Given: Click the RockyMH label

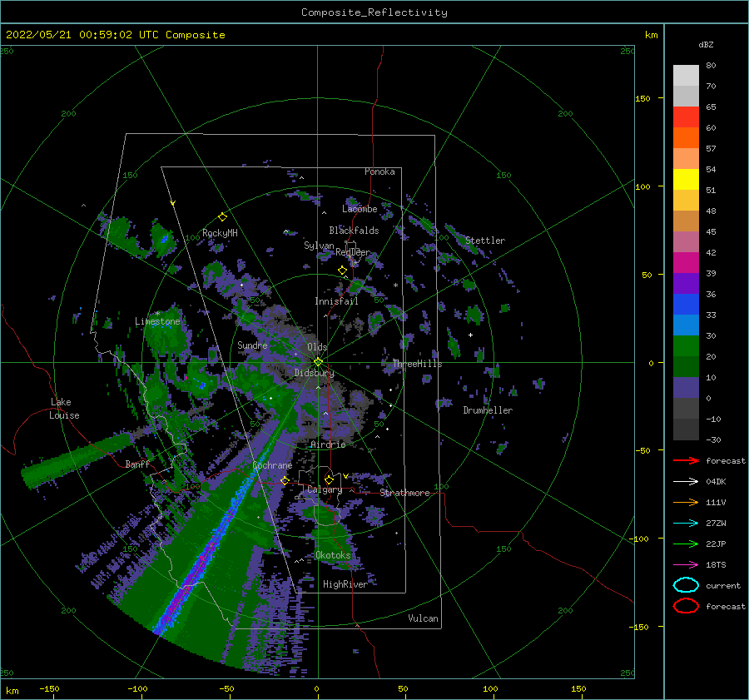Looking at the screenshot, I should (220, 233).
